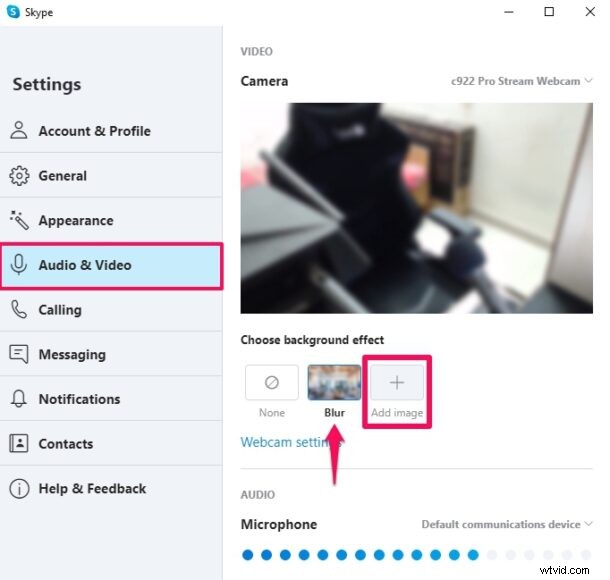Click the Messaging chat bubble icon
This screenshot has height=580, width=610.
coord(19,354)
